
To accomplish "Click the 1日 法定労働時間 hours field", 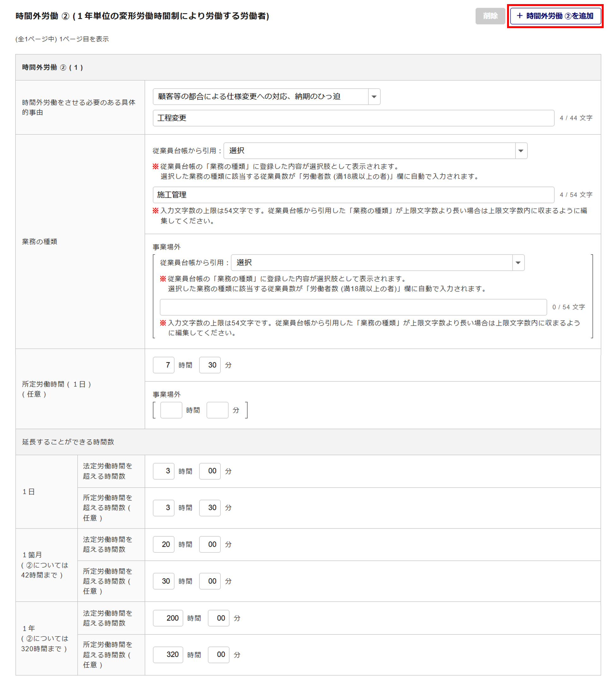I will 164,471.
